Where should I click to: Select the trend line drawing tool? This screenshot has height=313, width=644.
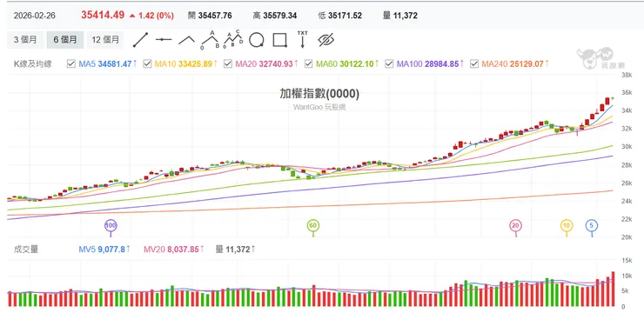(x=140, y=40)
